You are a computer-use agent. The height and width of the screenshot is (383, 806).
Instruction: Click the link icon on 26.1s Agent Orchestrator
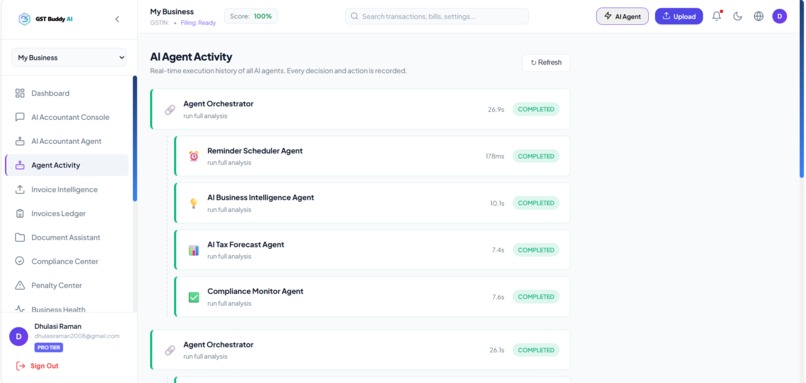tap(170, 351)
